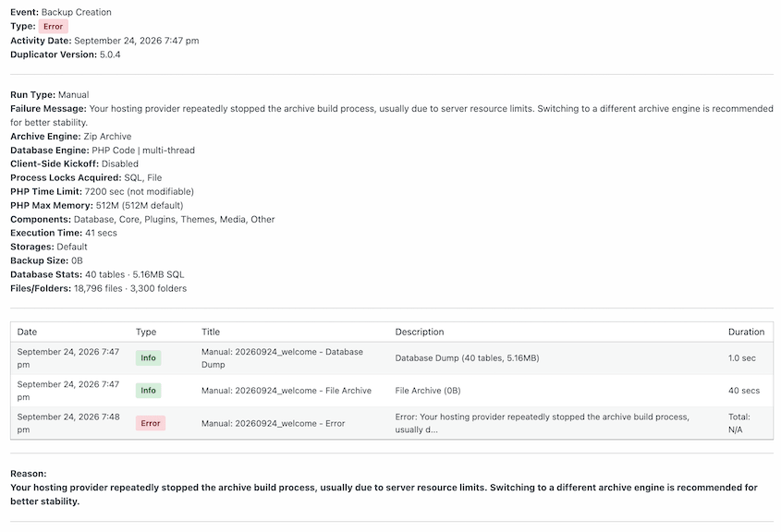Click the Run Type value "Manual"
The image size is (781, 532).
pos(74,94)
